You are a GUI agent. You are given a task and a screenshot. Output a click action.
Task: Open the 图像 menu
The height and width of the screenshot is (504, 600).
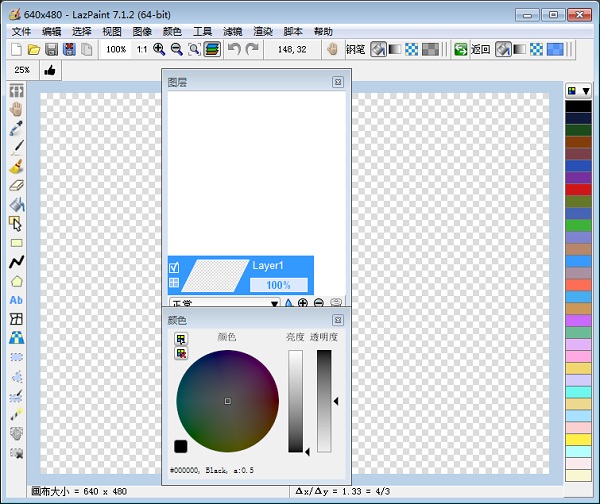pos(142,32)
